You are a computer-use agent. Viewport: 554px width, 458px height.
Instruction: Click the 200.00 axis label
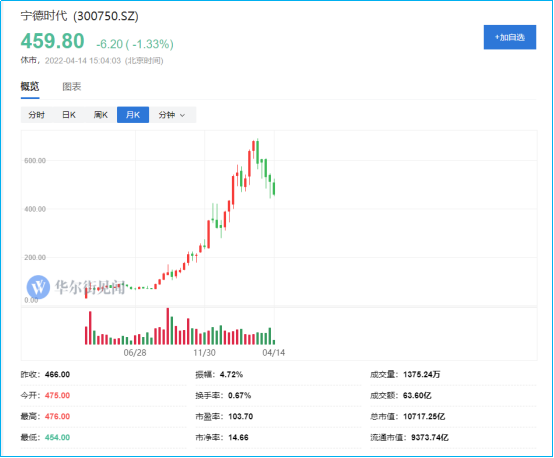click(35, 258)
